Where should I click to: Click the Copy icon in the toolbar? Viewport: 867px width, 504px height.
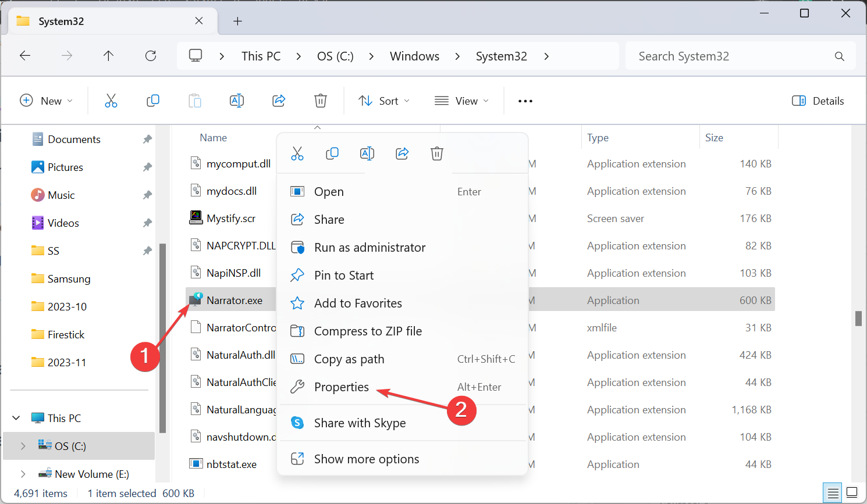pyautogui.click(x=153, y=101)
